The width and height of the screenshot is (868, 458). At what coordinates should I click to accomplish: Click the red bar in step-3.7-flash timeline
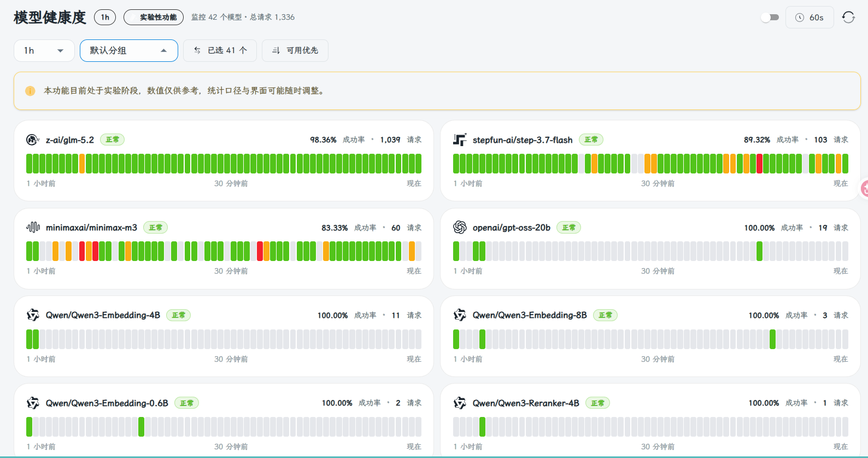pos(759,164)
